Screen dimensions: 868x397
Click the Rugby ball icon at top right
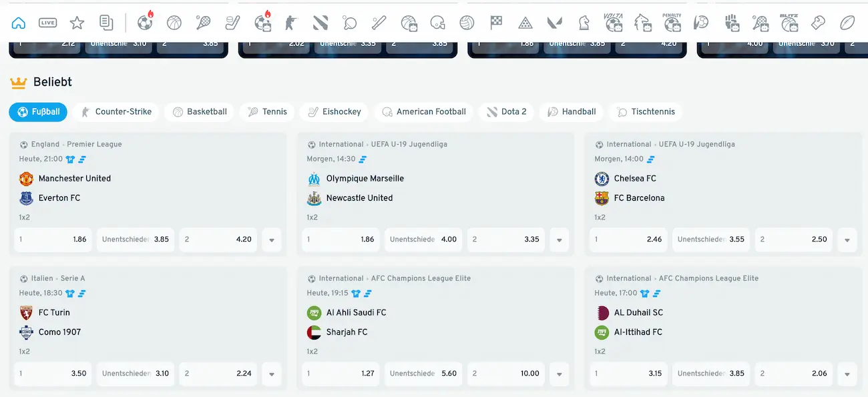[847, 22]
